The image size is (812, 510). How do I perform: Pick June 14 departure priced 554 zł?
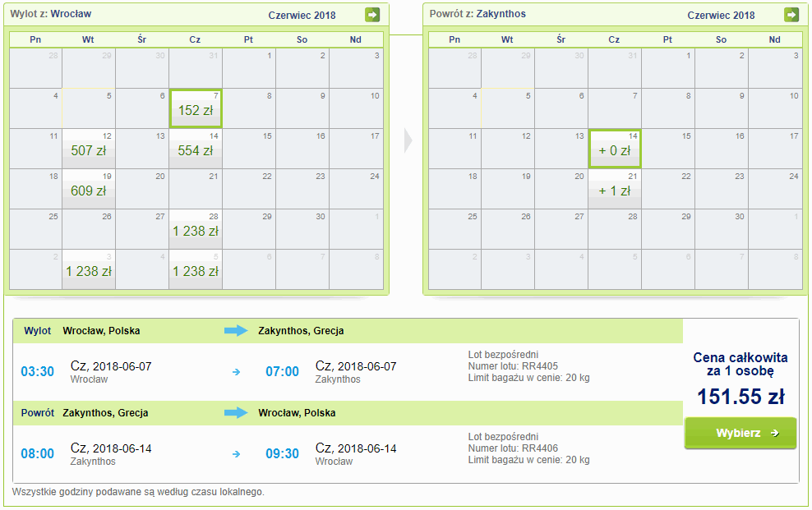click(196, 149)
